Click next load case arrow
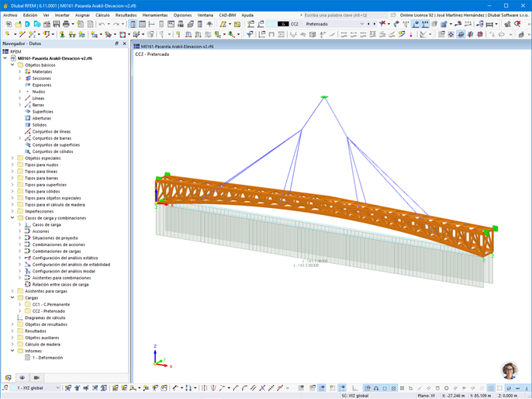 tap(375, 24)
